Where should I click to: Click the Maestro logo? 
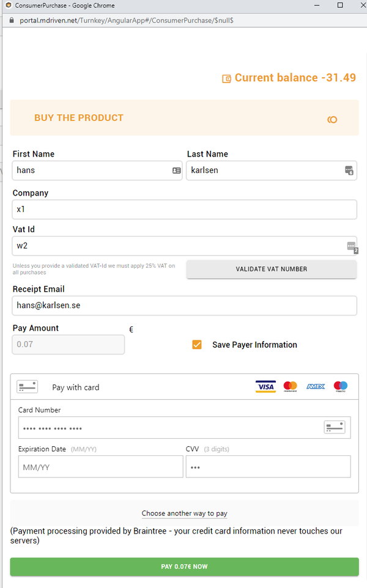click(341, 387)
